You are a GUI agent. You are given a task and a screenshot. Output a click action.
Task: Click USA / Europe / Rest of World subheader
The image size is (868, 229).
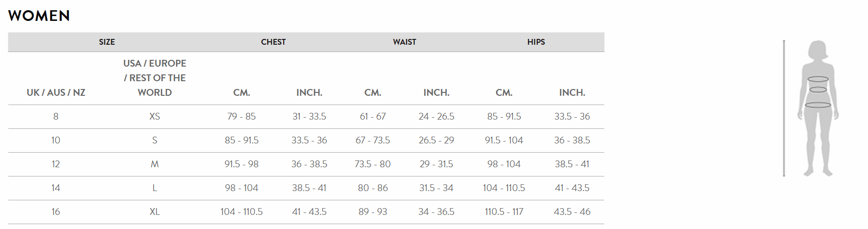tap(155, 78)
